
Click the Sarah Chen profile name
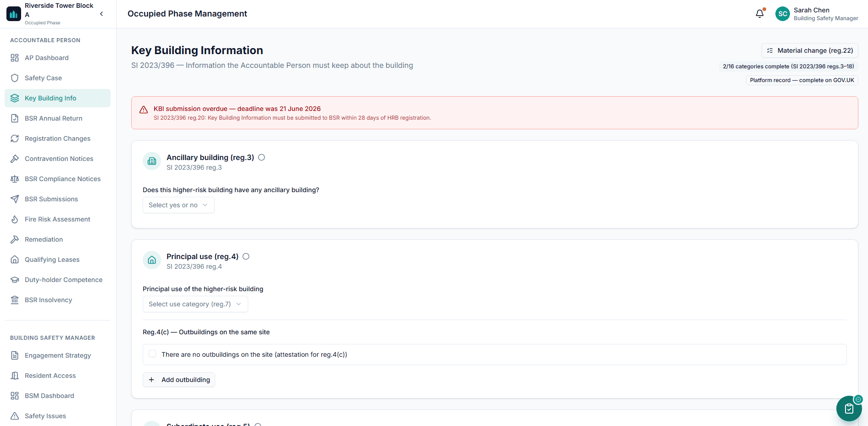812,10
